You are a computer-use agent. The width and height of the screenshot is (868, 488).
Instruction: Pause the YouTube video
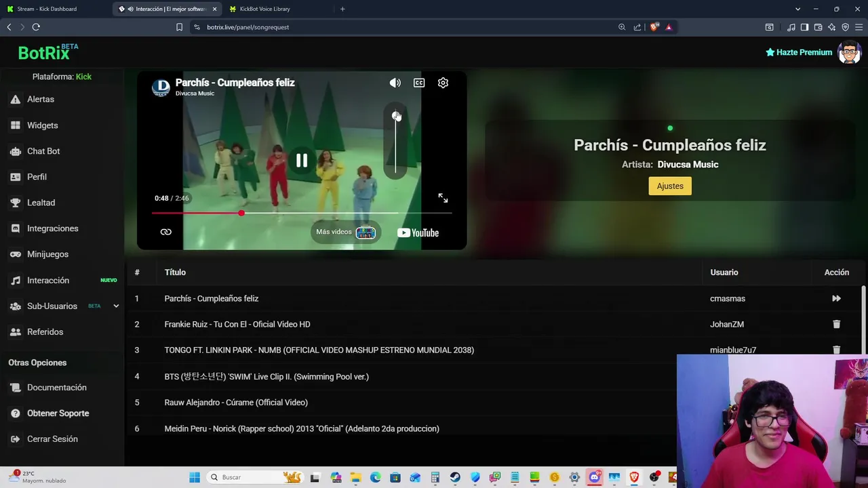[x=302, y=161]
